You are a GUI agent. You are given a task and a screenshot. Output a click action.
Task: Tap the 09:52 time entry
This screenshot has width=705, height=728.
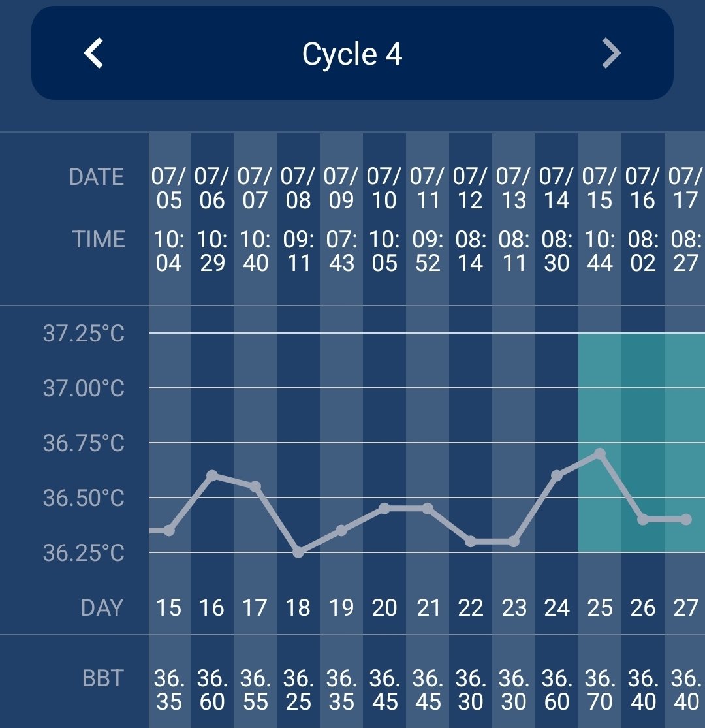(428, 251)
